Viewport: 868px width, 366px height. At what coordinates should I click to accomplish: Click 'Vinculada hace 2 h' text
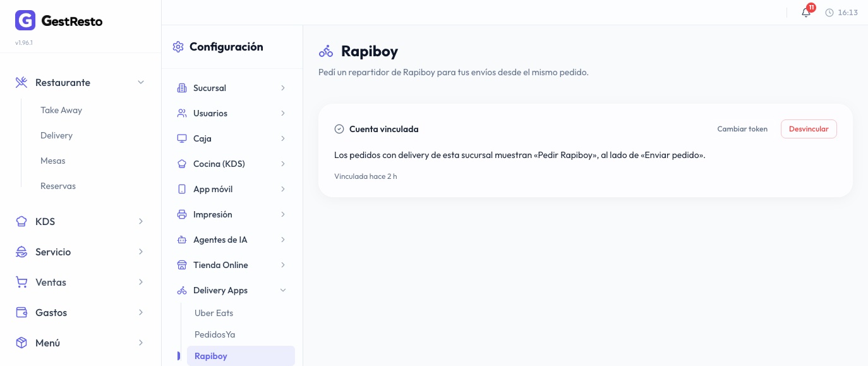[x=366, y=176]
